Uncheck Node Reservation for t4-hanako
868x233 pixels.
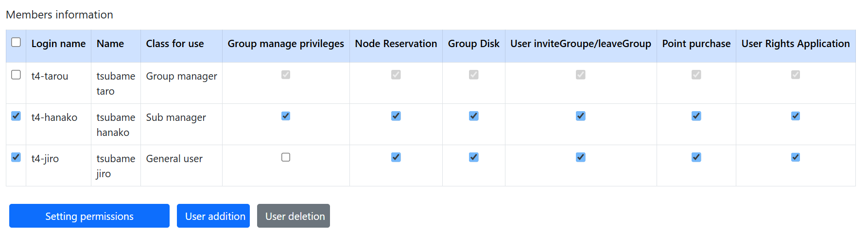coord(396,116)
